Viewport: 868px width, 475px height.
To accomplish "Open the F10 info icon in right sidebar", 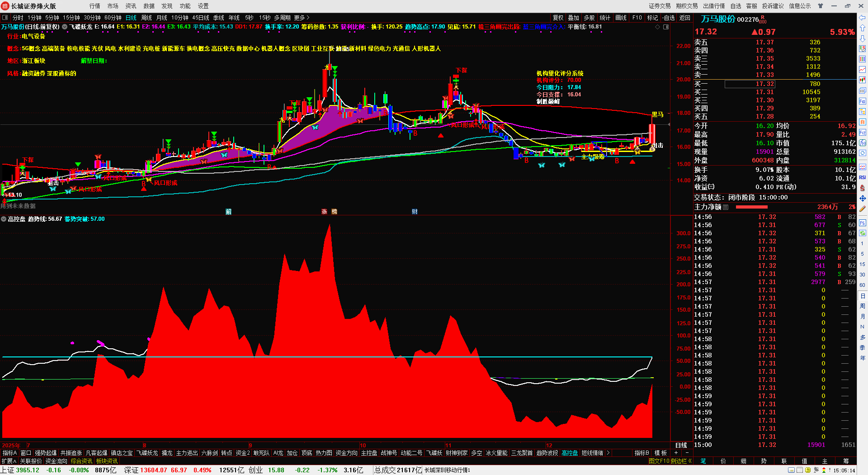I will (x=863, y=101).
